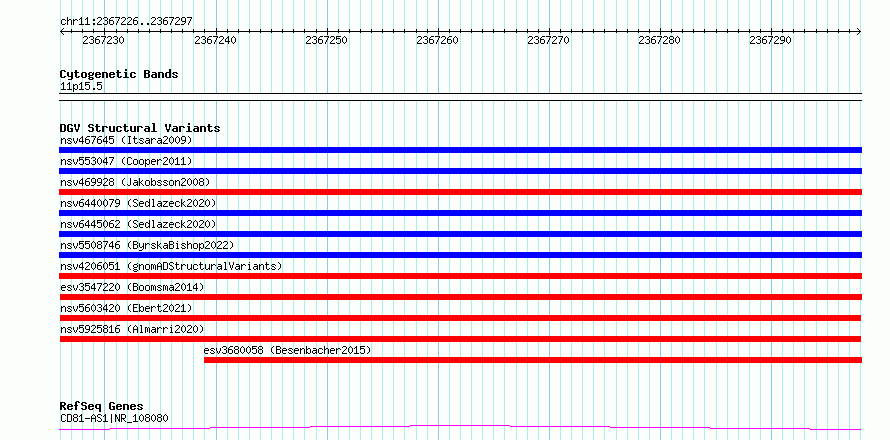Click the DGV Structural Variants track title
The height and width of the screenshot is (440, 890).
140,128
